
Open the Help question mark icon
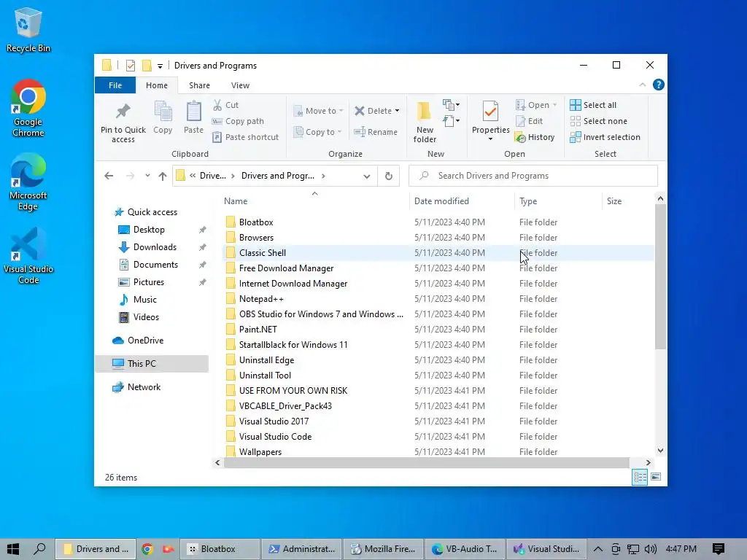pos(659,85)
